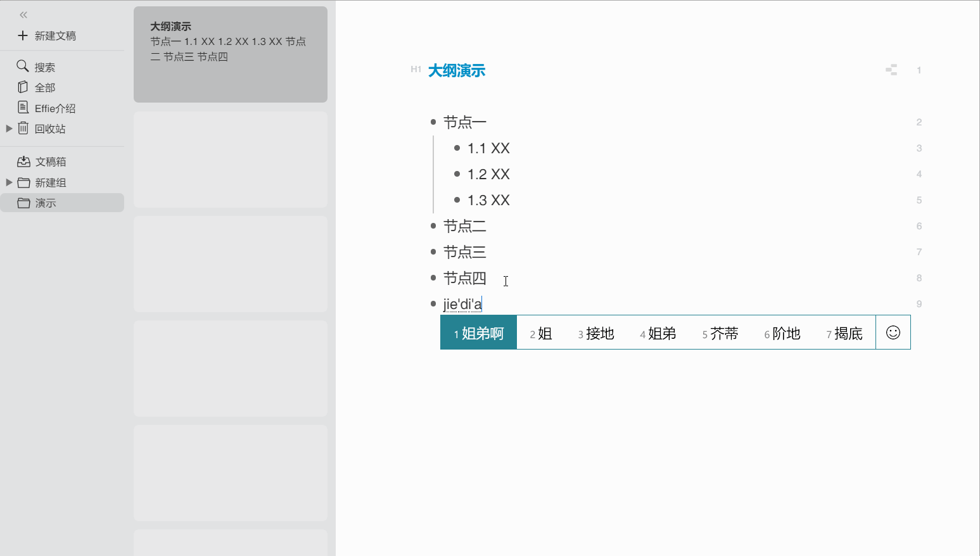Open the 大纲演示 document thumbnail
The width and height of the screenshot is (980, 556).
click(x=230, y=54)
